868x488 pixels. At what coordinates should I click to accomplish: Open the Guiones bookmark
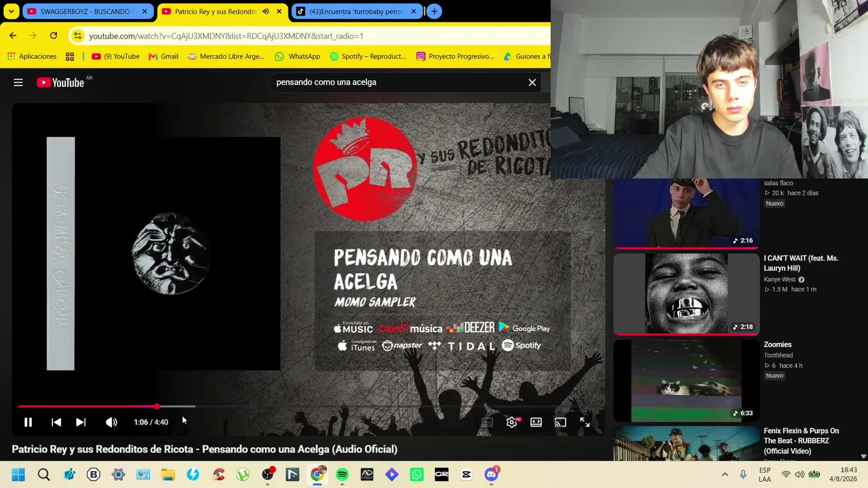(526, 56)
